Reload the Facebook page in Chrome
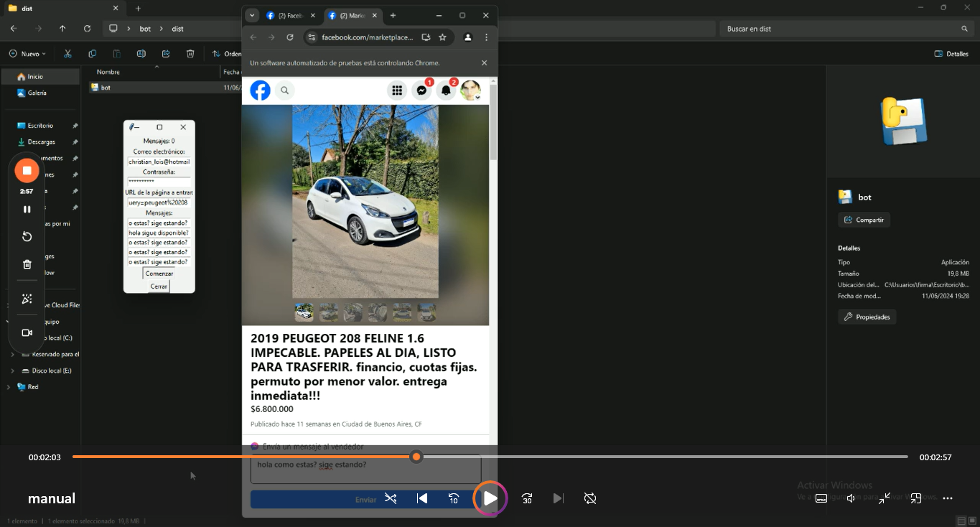 click(290, 37)
